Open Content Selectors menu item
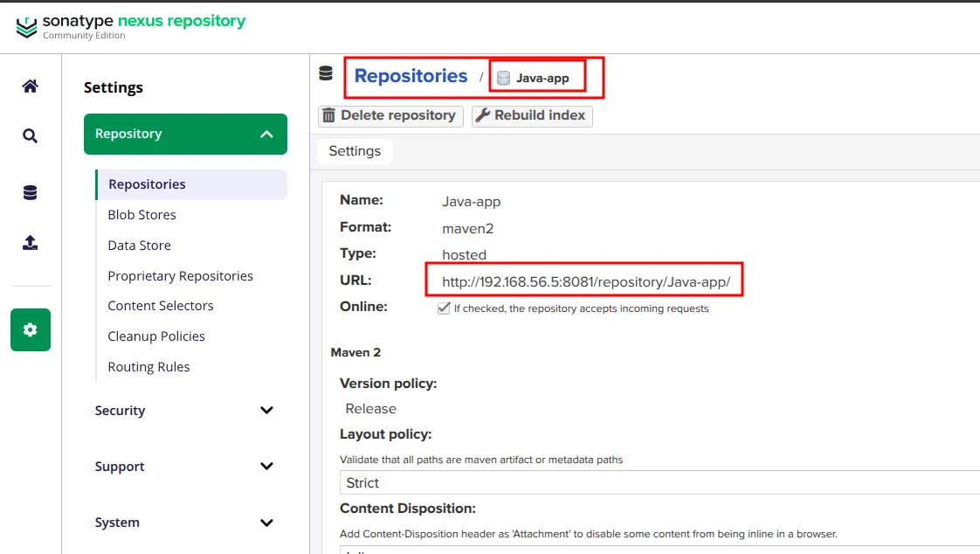 coord(161,306)
